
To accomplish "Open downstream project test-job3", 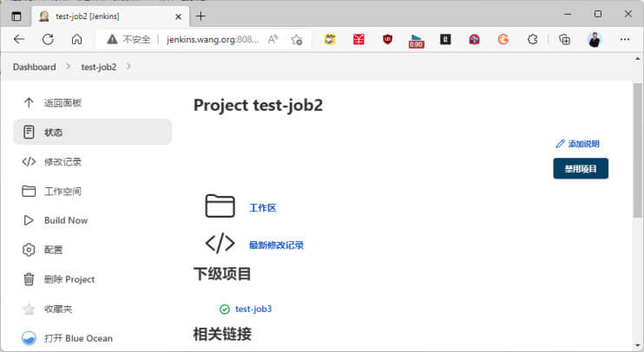I will point(253,309).
